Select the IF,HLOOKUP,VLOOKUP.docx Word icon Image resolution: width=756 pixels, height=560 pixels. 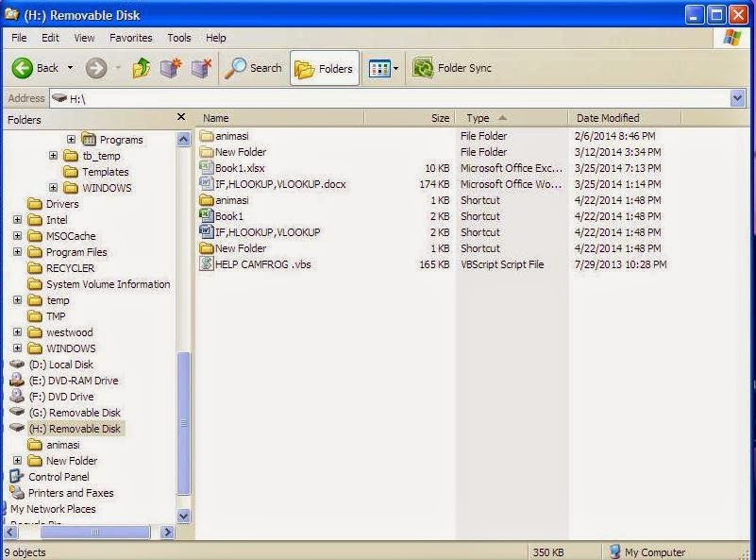pyautogui.click(x=207, y=184)
